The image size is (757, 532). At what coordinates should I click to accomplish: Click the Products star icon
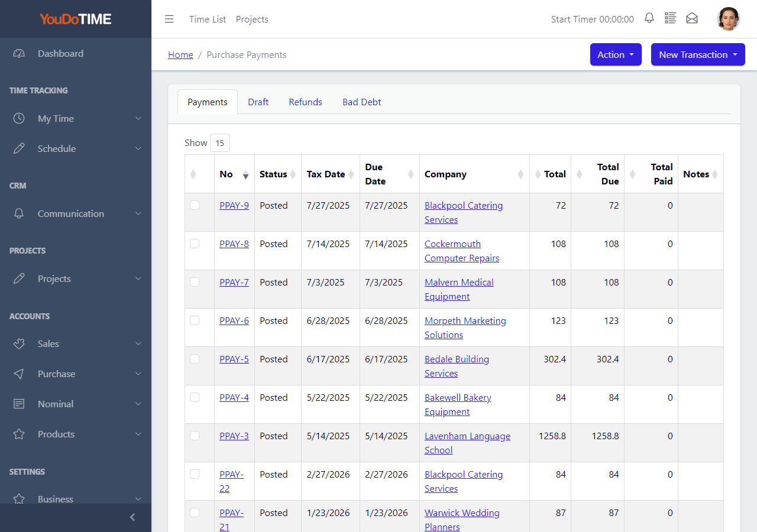[19, 434]
